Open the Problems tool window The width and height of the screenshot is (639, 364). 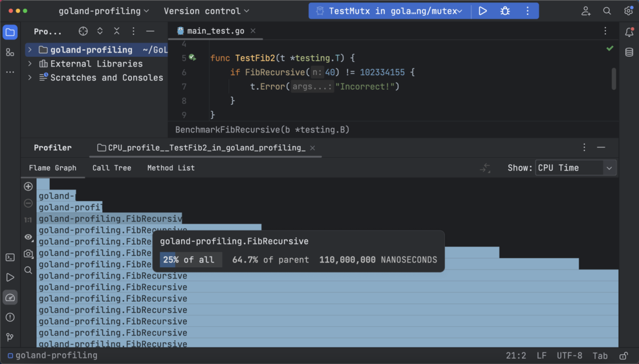pyautogui.click(x=10, y=317)
